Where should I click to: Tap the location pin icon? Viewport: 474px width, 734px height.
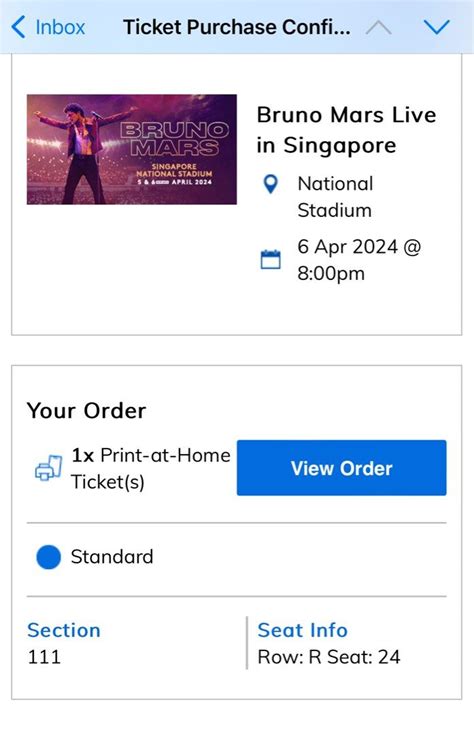[270, 184]
